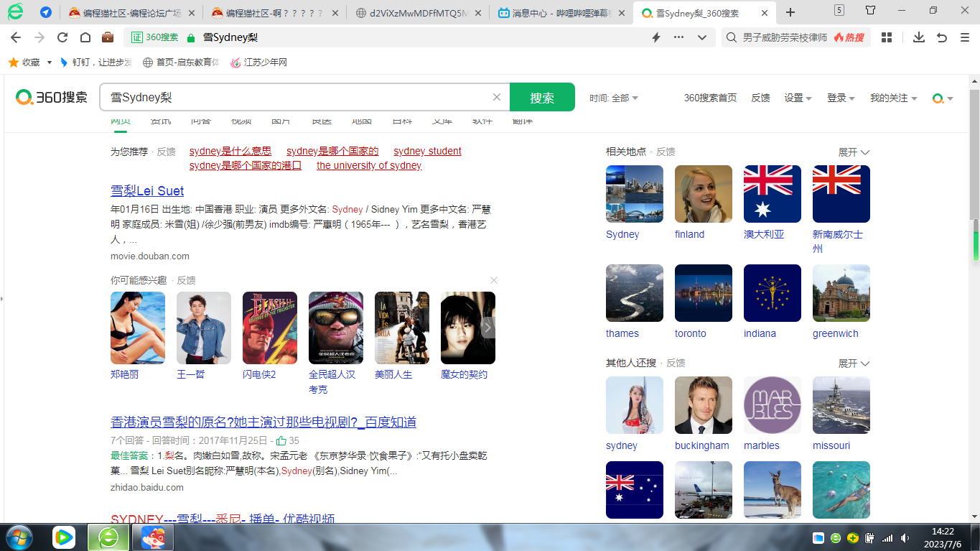Open the 设置 settings dropdown
The height and width of the screenshot is (551, 980).
[798, 98]
